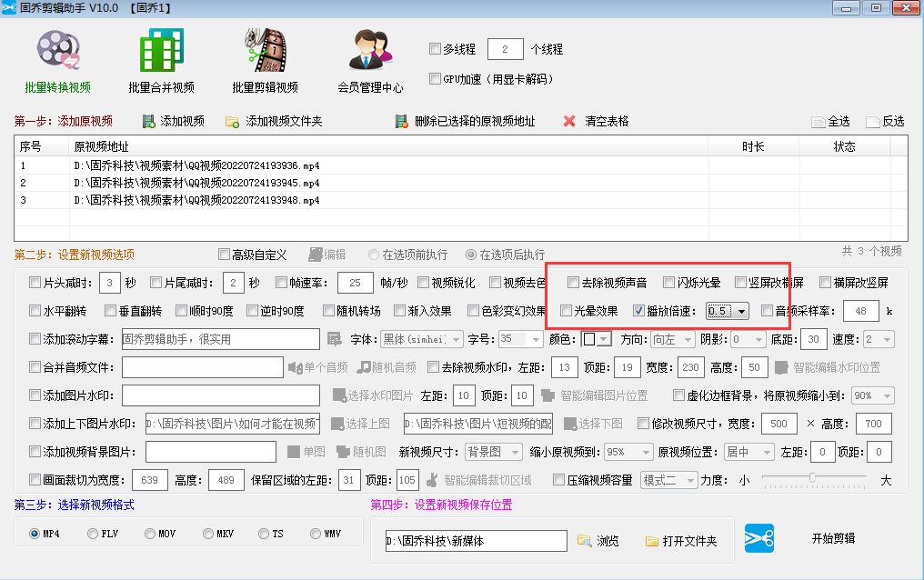Uncheck the 播放倍速 checkbox

638,311
